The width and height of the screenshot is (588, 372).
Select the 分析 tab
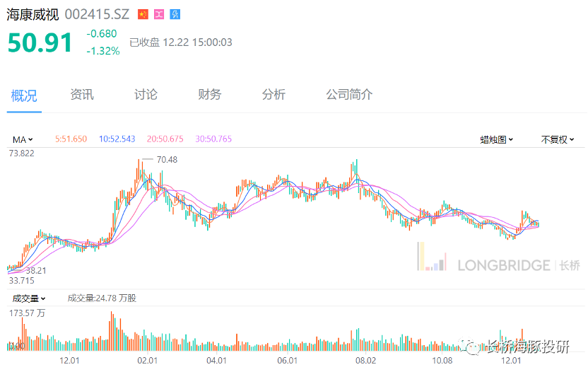tap(274, 95)
